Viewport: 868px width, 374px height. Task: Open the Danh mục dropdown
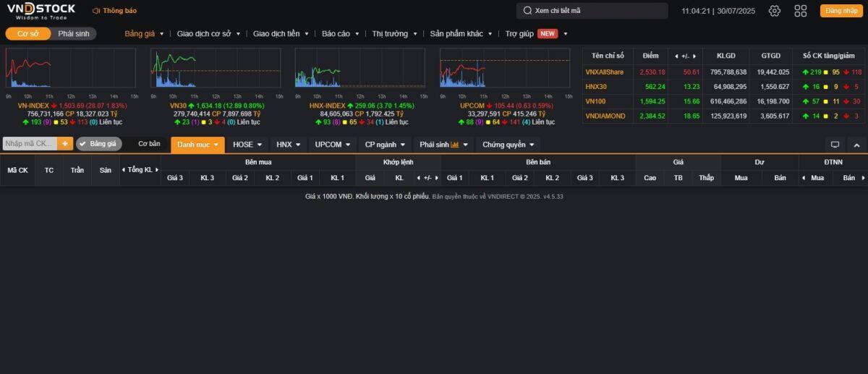pyautogui.click(x=197, y=145)
